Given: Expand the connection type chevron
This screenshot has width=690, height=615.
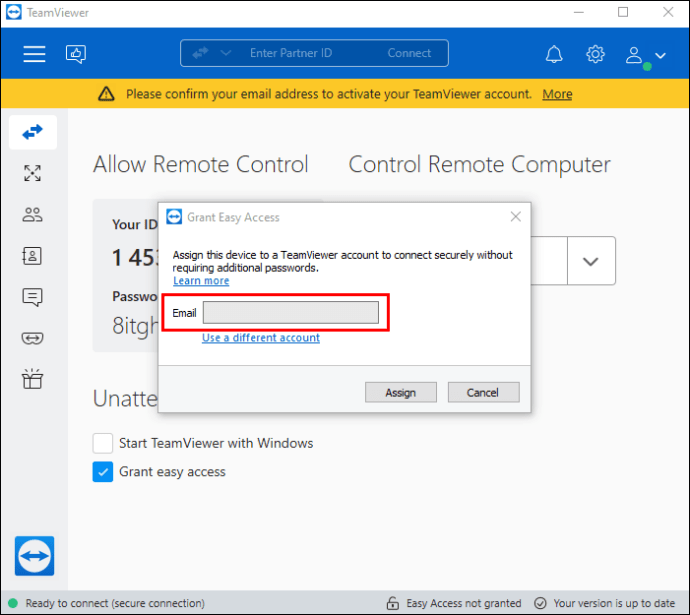Looking at the screenshot, I should pos(226,53).
